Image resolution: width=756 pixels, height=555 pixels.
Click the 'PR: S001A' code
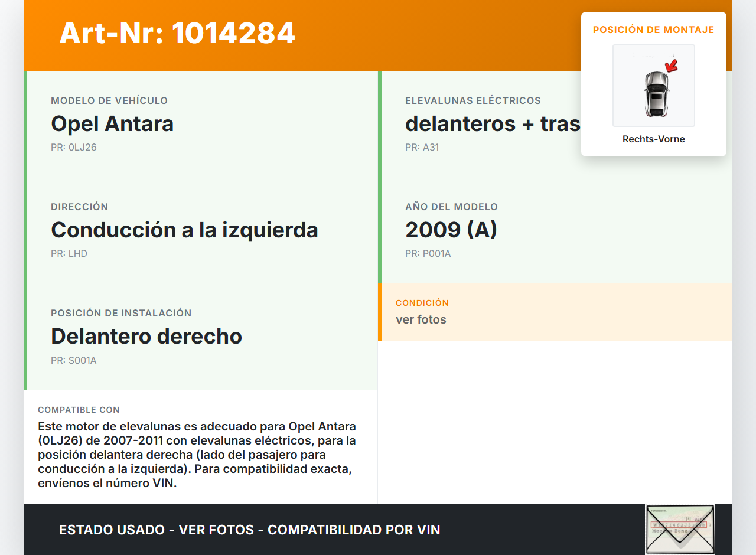pyautogui.click(x=74, y=360)
